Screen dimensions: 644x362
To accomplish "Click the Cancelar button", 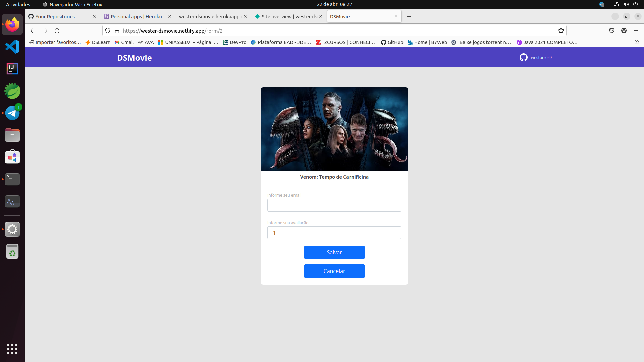I will [334, 271].
